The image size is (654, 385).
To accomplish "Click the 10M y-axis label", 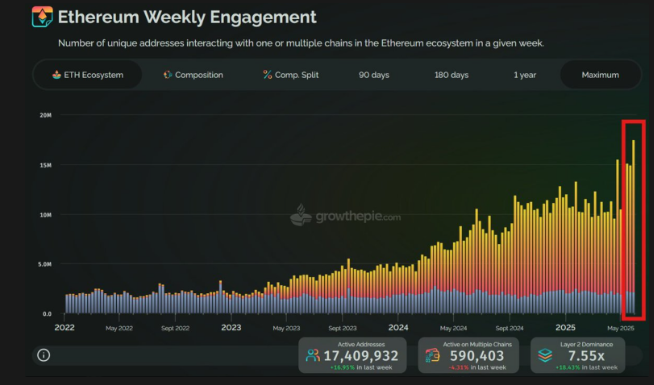I will coord(45,215).
